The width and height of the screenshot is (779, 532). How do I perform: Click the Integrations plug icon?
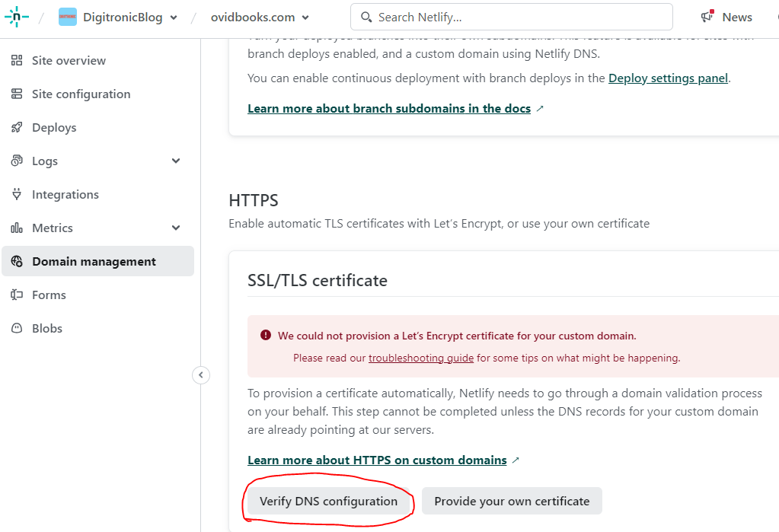pos(17,194)
